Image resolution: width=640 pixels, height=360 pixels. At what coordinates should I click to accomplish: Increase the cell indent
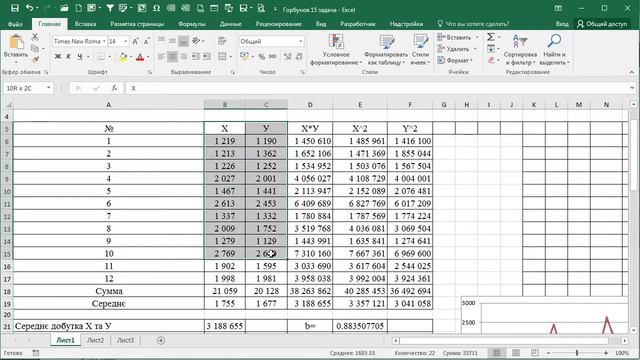point(207,56)
